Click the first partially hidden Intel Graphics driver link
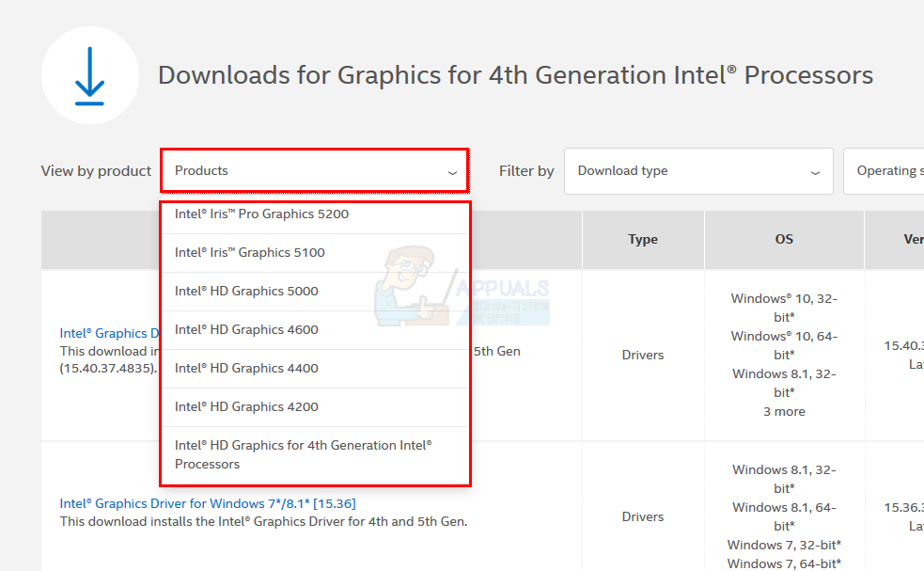The image size is (924, 571). click(x=110, y=333)
